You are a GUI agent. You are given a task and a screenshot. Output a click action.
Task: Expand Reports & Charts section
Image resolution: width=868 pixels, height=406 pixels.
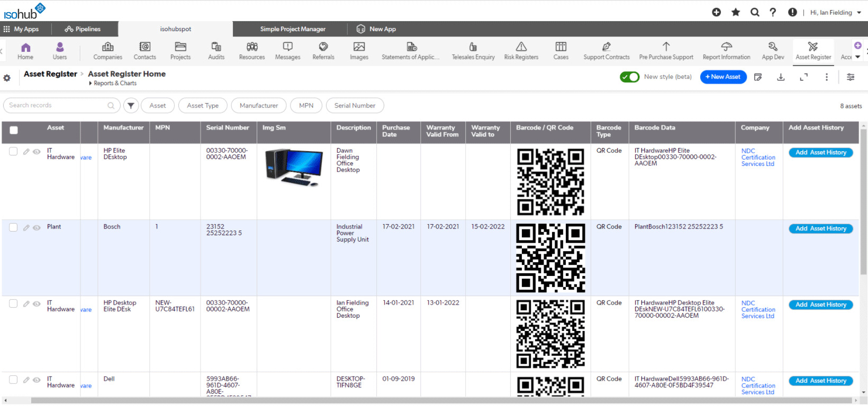[x=113, y=84]
